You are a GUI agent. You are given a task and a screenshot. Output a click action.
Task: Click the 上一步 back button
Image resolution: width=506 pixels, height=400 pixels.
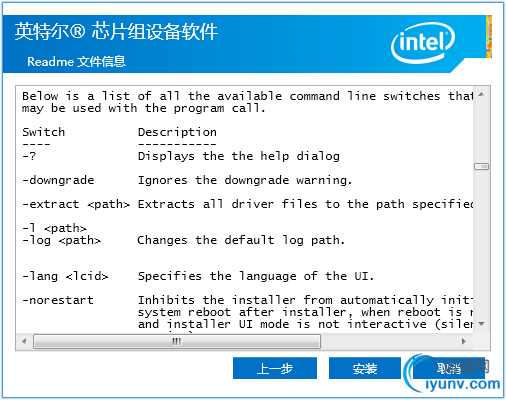point(275,368)
